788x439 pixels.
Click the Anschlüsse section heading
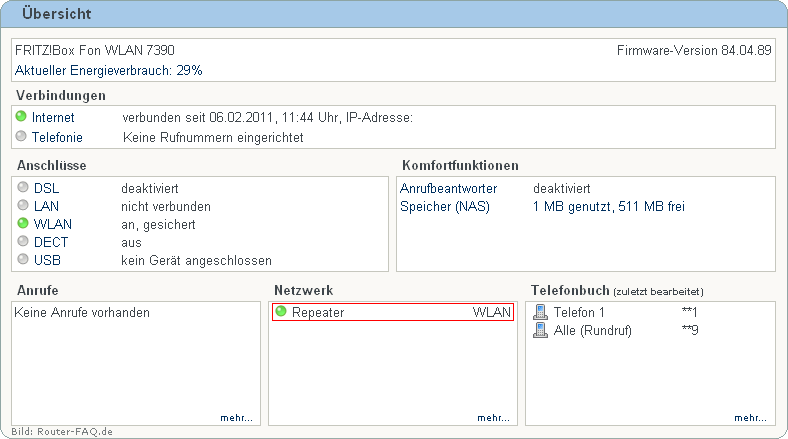pyautogui.click(x=52, y=165)
